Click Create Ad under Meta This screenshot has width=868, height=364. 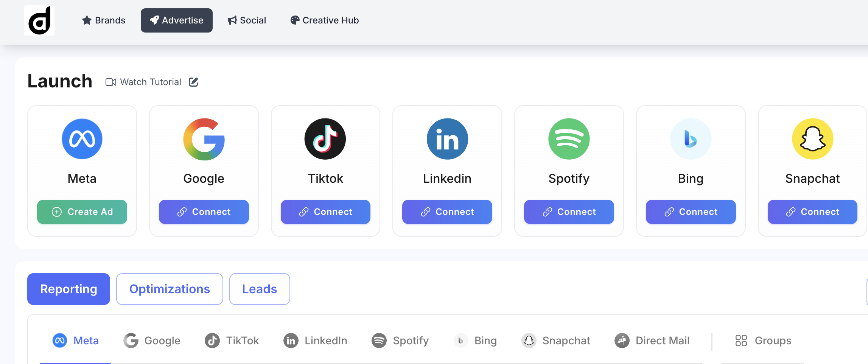pyautogui.click(x=82, y=212)
